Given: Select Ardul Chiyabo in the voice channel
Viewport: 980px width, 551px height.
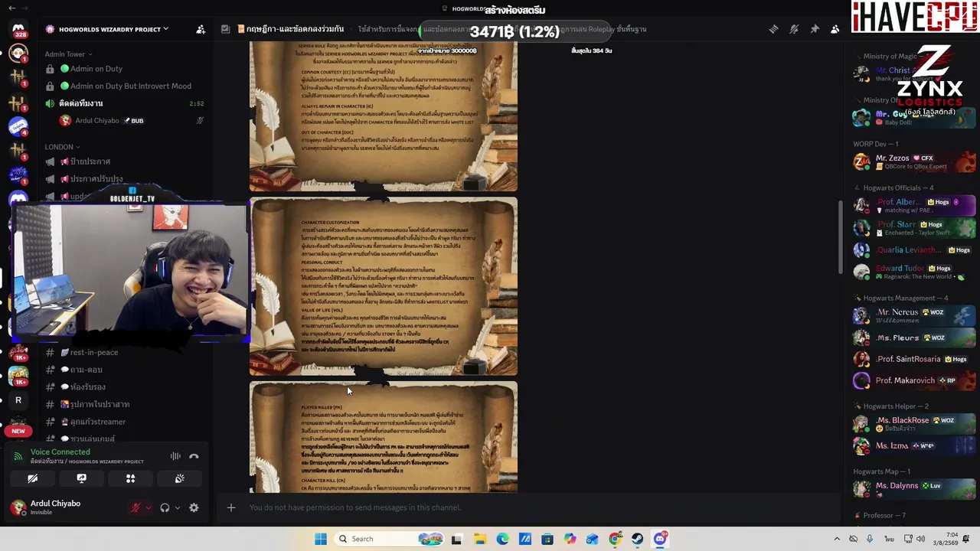Looking at the screenshot, I should click(x=130, y=121).
